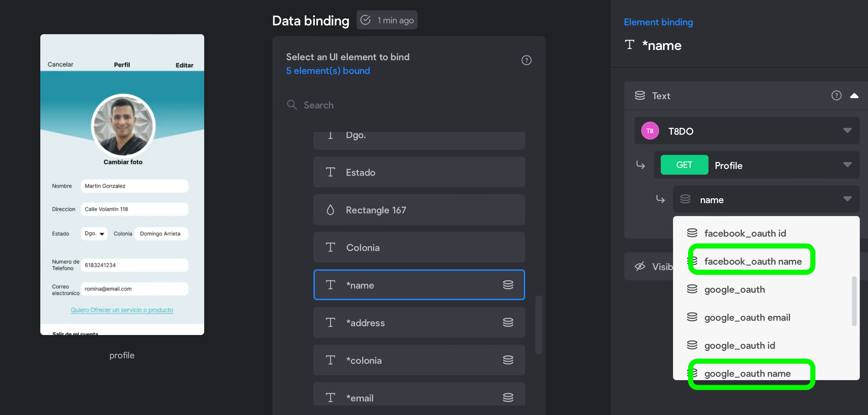Click the 5 element(s) bound link
The height and width of the screenshot is (415, 868).
tap(328, 71)
